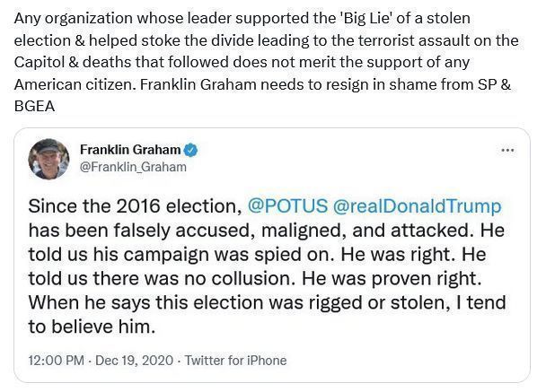Click the Twitter for iPhone source label

coord(235,361)
